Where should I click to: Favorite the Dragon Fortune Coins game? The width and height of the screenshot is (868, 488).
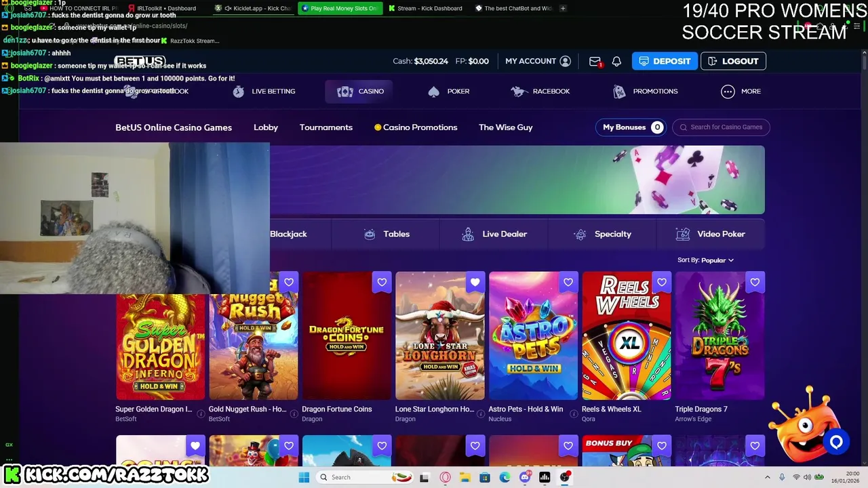pyautogui.click(x=382, y=282)
